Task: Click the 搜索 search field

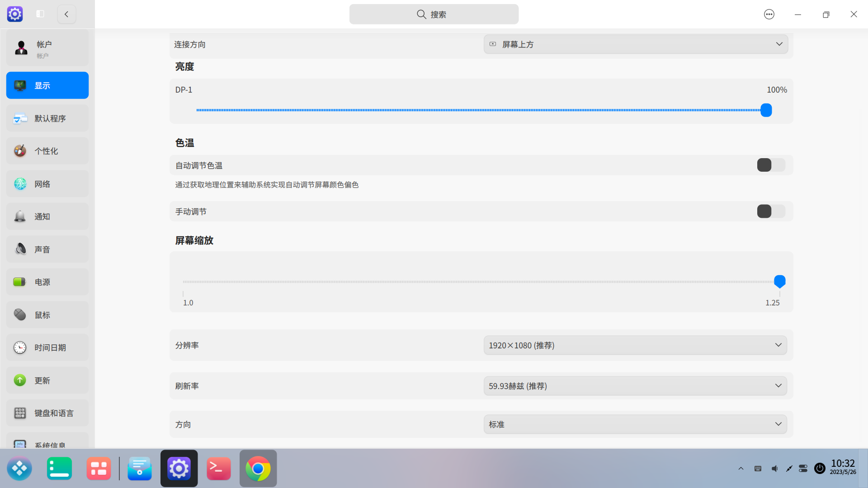Action: pyautogui.click(x=434, y=14)
